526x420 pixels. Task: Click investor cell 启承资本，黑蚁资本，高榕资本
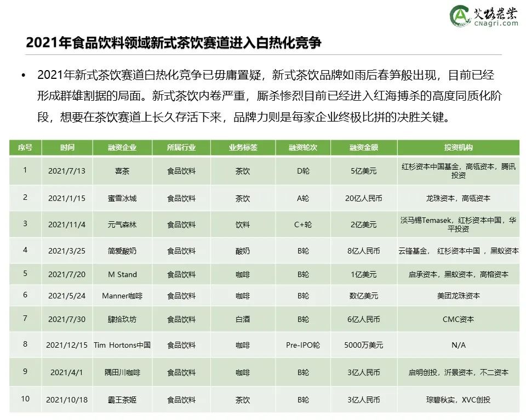point(458,274)
